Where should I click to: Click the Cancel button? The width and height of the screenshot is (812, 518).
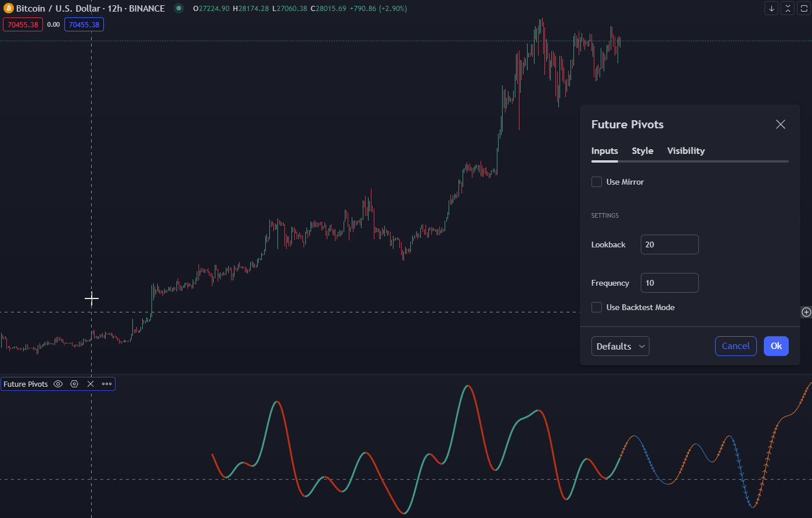735,346
